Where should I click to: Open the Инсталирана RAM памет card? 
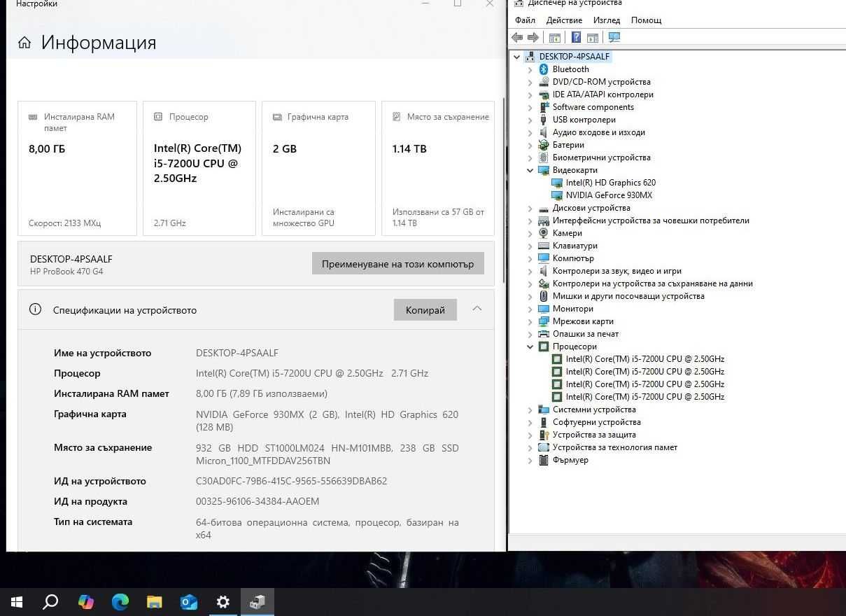pos(77,168)
